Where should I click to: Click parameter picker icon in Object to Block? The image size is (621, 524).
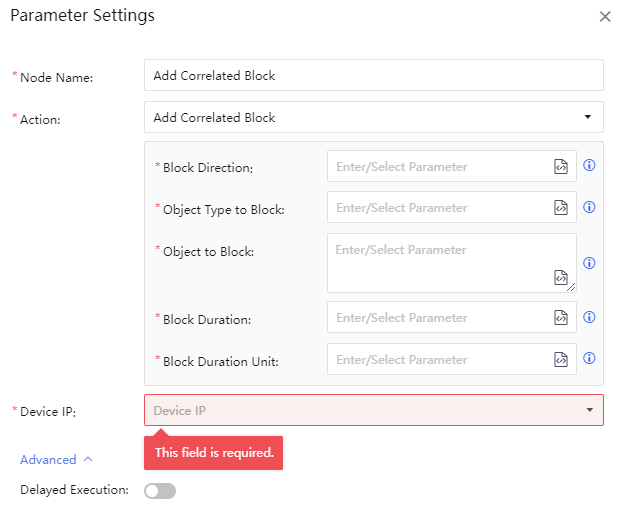click(x=561, y=277)
